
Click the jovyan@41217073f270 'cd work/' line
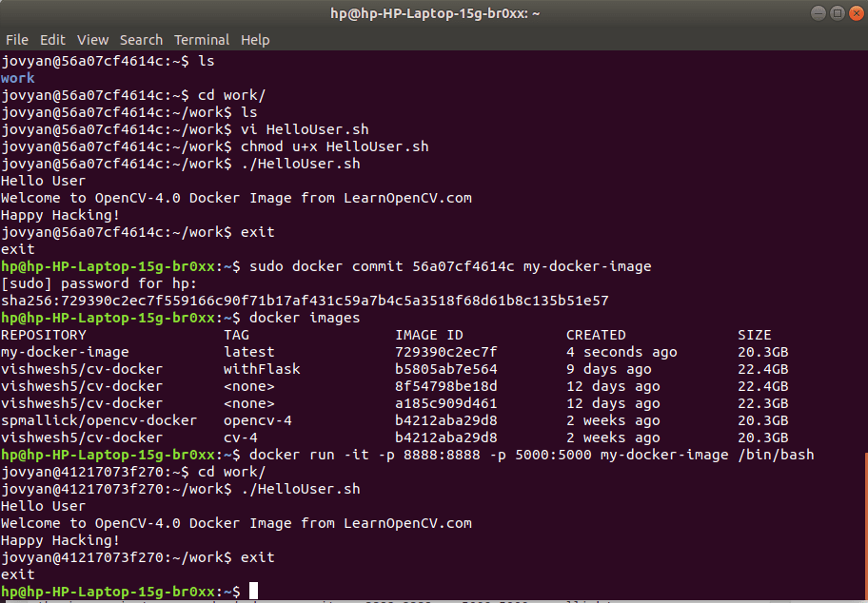tap(133, 473)
